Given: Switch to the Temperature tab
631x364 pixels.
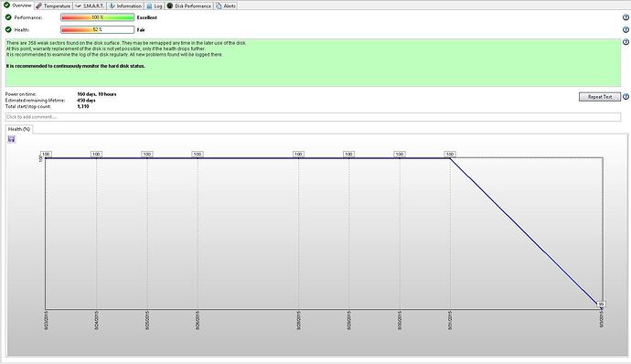Looking at the screenshot, I should 53,6.
